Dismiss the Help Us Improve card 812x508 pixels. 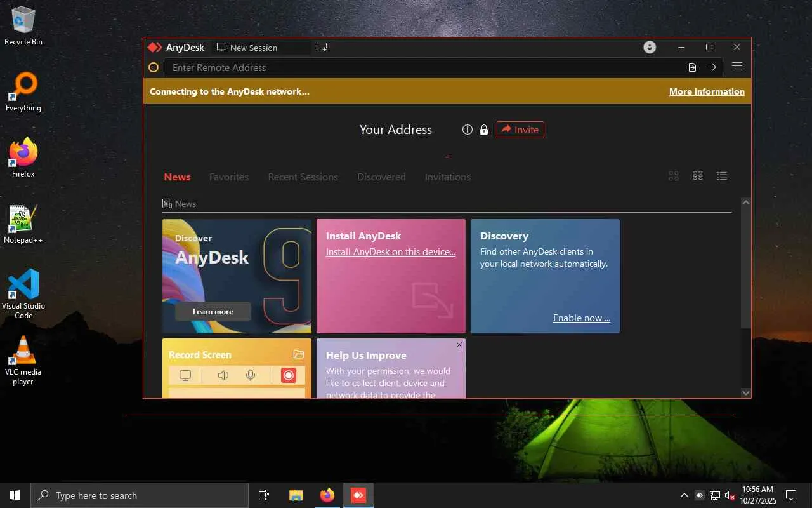point(459,345)
